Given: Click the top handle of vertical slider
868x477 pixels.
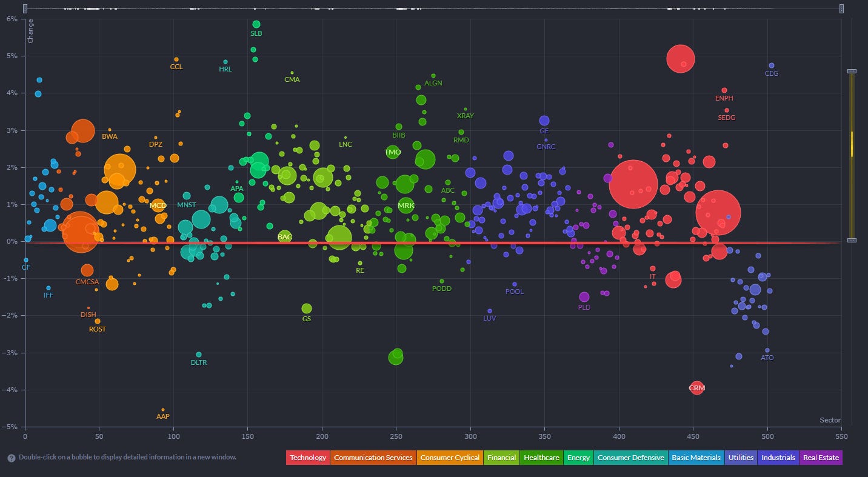Looking at the screenshot, I should 852,72.
